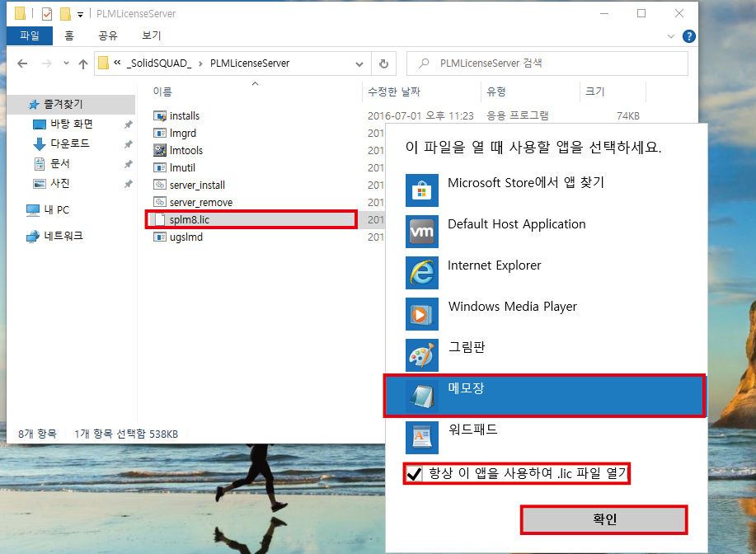The image size is (756, 554).
Task: Click the server_install batch file icon
Action: pyautogui.click(x=160, y=185)
